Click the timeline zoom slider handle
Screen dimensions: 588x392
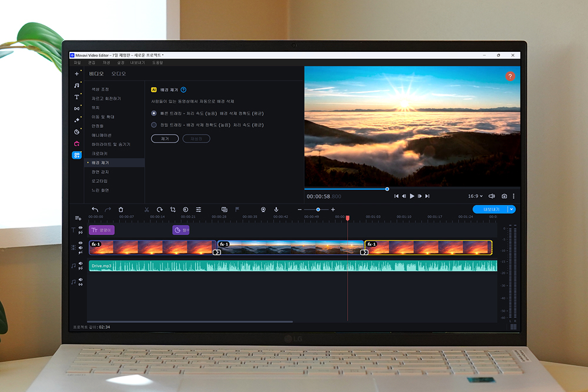tap(318, 210)
